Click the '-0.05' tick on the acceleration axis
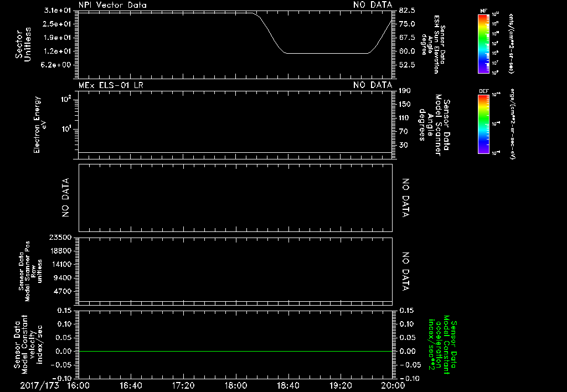 pyautogui.click(x=410, y=365)
